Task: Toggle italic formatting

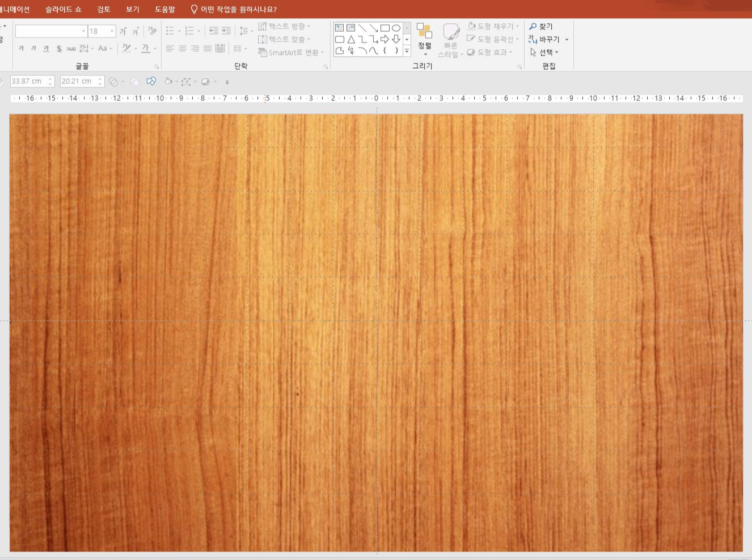Action: pyautogui.click(x=33, y=48)
